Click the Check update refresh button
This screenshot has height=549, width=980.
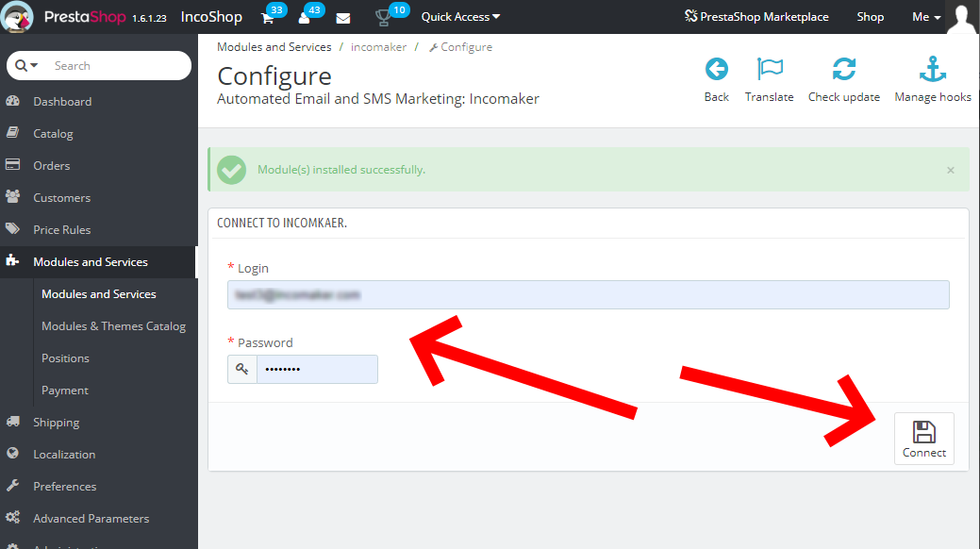[x=844, y=80]
